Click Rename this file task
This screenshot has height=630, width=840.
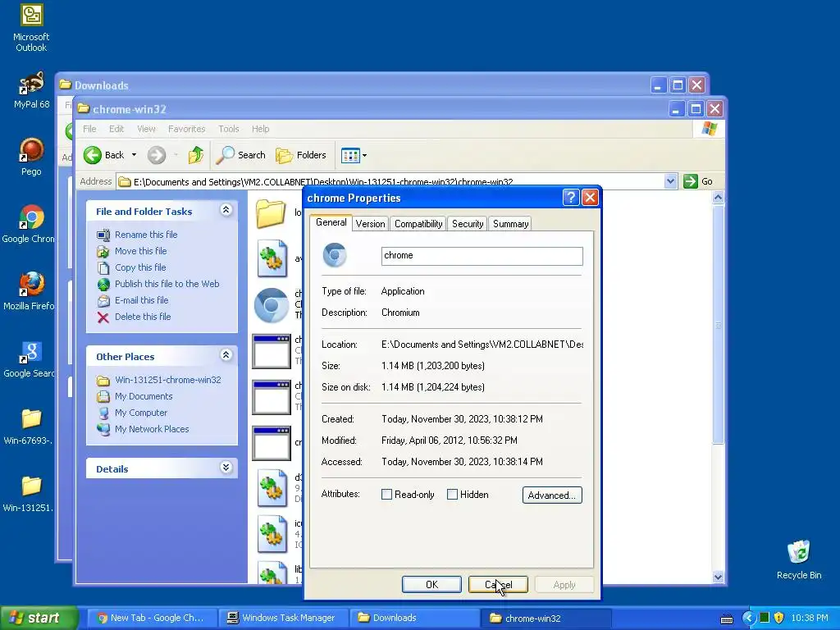coord(146,235)
